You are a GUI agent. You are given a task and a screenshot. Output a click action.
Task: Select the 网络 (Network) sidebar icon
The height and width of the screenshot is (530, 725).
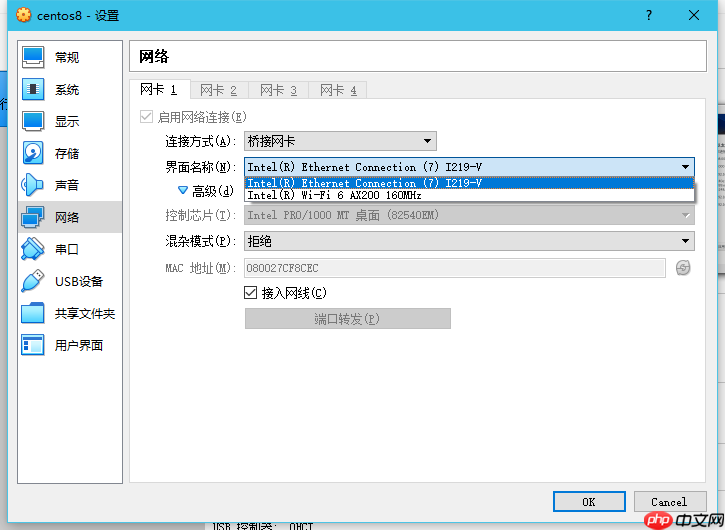point(33,217)
